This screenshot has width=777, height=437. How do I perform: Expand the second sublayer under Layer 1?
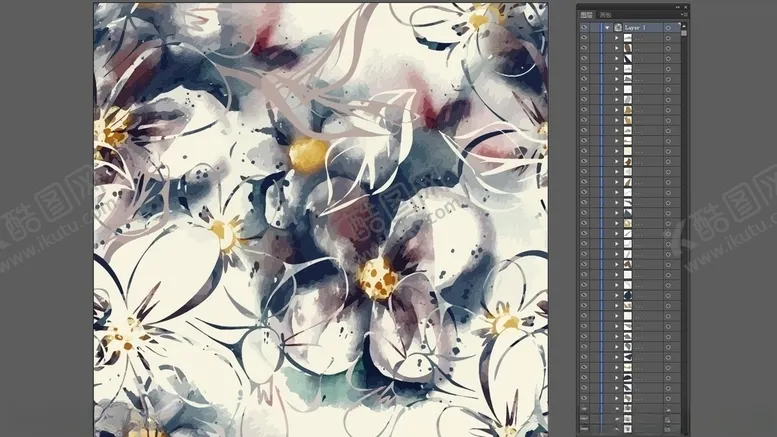[617, 49]
